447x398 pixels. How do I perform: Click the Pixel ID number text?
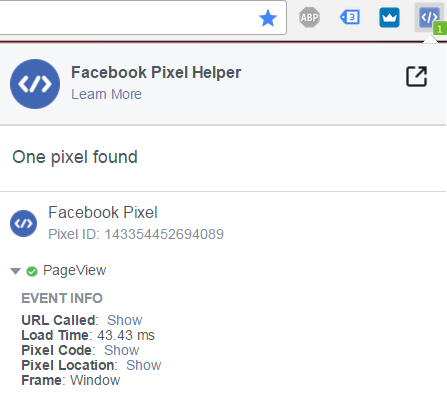164,234
